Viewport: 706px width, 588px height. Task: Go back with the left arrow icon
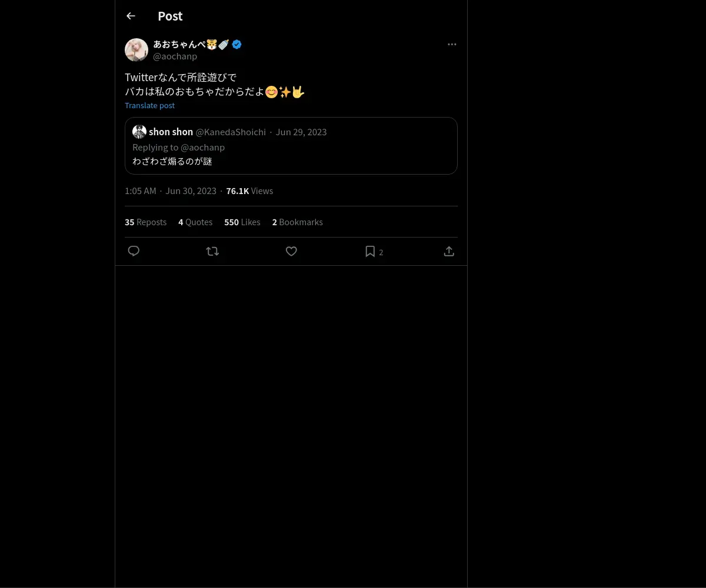pyautogui.click(x=131, y=16)
